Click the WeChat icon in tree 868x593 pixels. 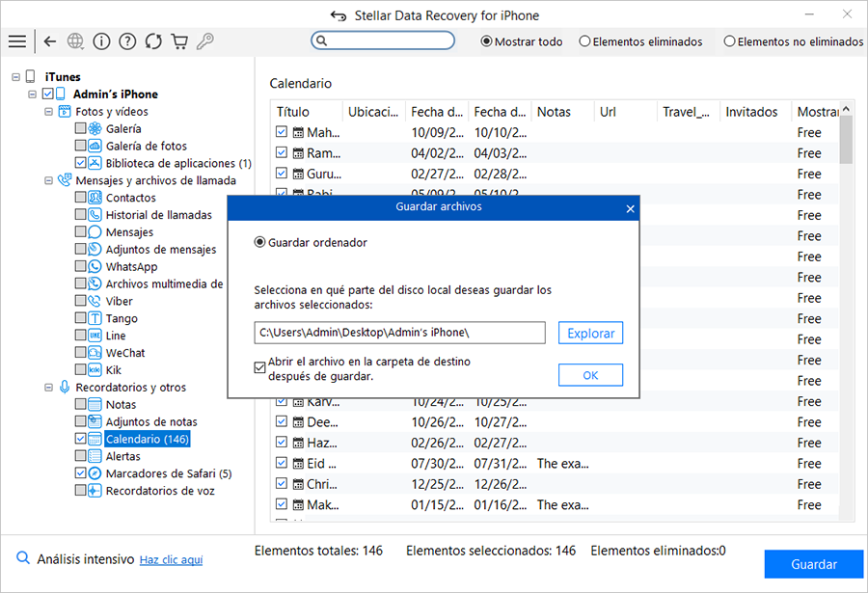click(x=95, y=352)
